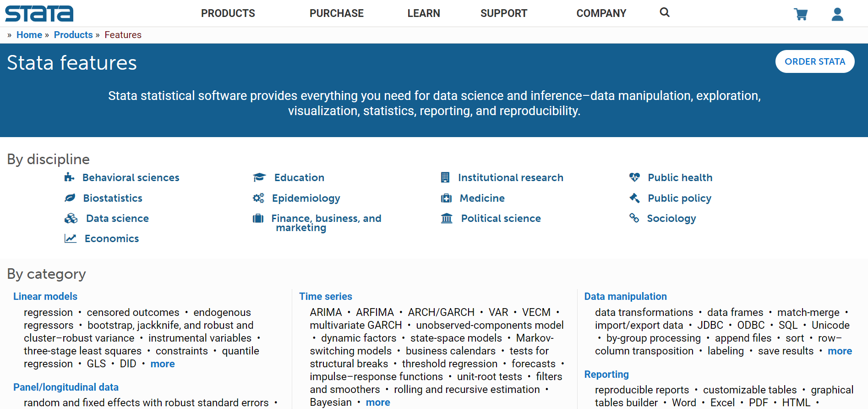Open Institutional research discipline link
Image resolution: width=868 pixels, height=409 pixels.
(x=511, y=177)
